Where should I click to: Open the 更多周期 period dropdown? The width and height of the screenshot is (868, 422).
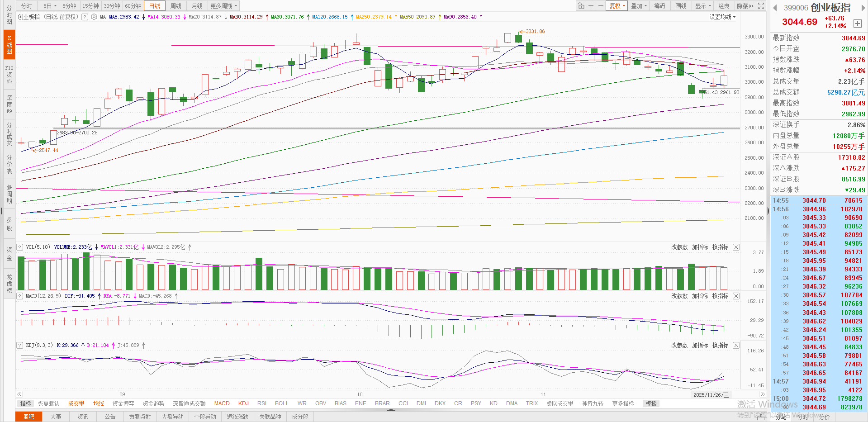223,6
